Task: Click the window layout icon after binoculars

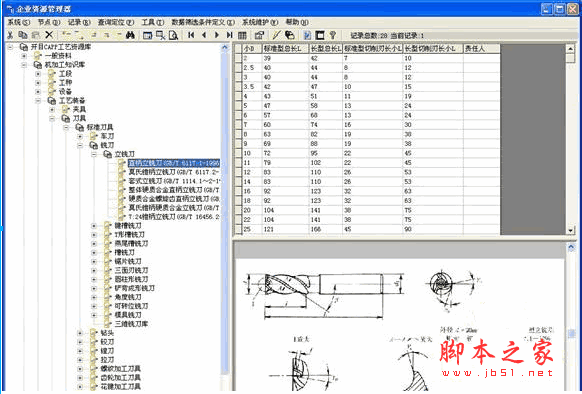Action: tap(147, 35)
